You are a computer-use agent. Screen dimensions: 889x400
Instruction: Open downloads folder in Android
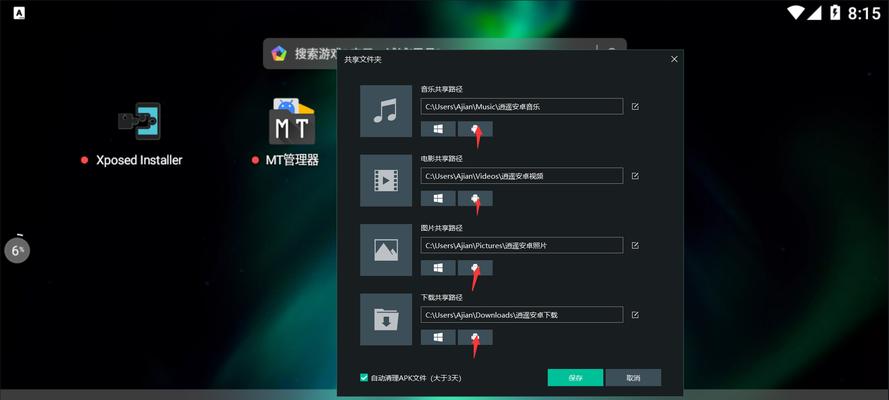point(475,337)
